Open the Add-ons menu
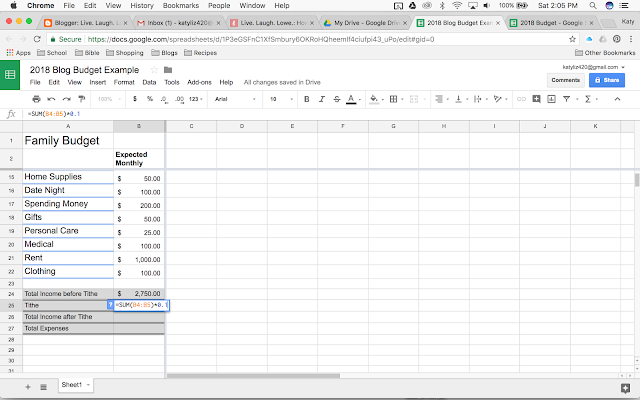 199,82
